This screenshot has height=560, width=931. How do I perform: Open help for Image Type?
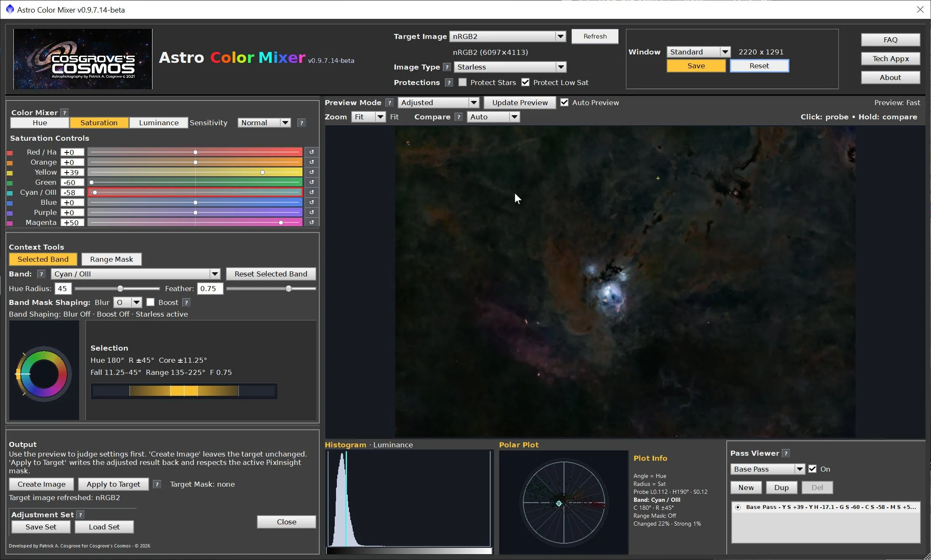click(447, 67)
